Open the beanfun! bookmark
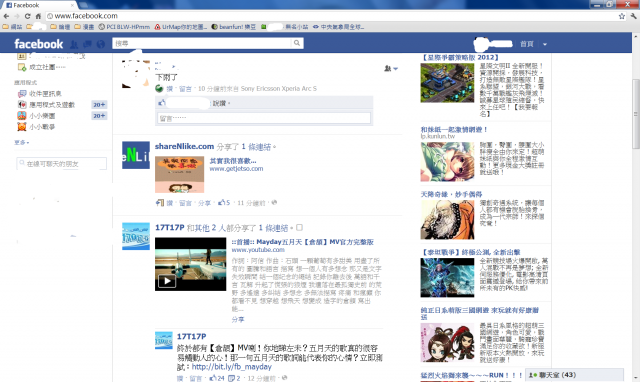 coord(233,27)
